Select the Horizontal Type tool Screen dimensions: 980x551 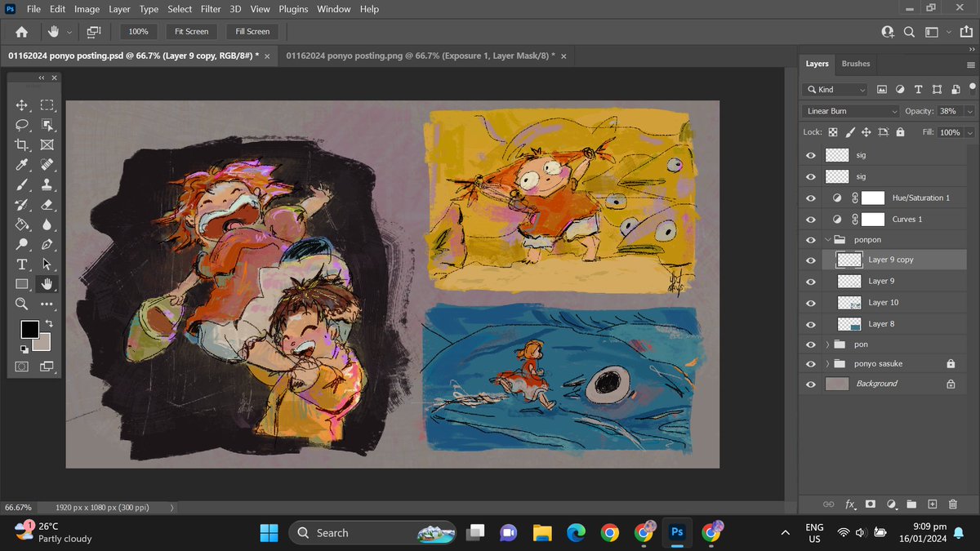pos(22,264)
